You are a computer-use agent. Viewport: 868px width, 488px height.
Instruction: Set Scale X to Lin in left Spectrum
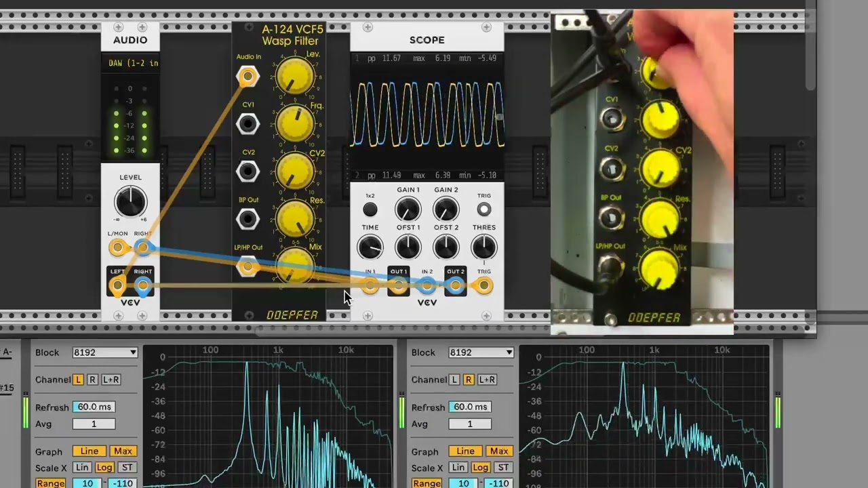tap(82, 468)
